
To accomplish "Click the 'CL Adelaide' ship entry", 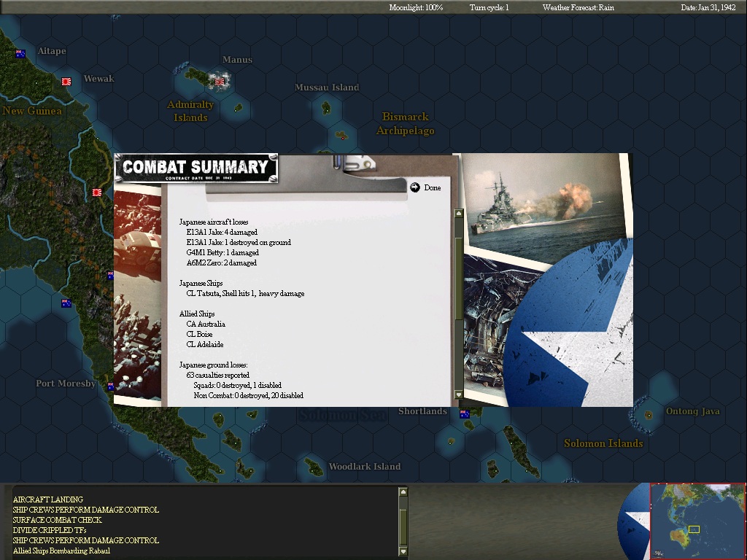I will tap(205, 344).
